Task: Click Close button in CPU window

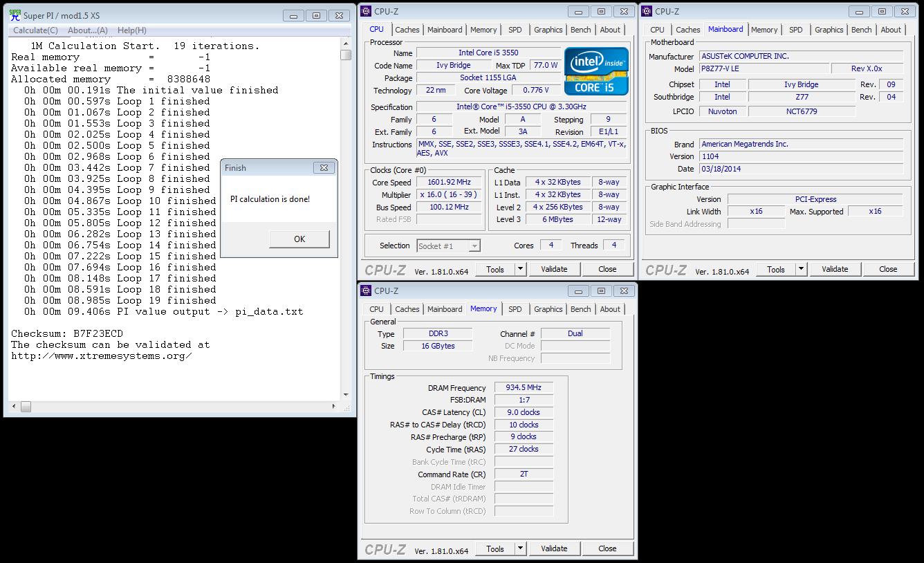Action: coord(607,269)
